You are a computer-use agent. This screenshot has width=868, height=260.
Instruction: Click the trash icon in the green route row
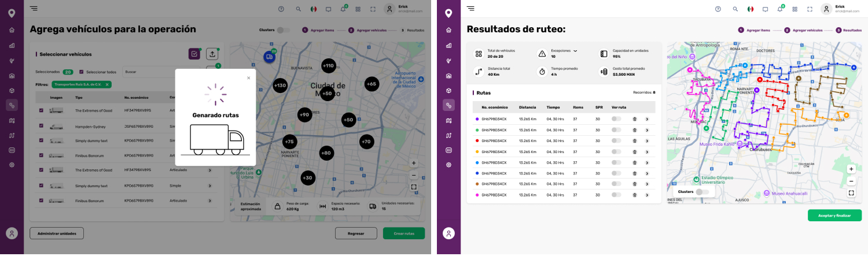tap(634, 129)
